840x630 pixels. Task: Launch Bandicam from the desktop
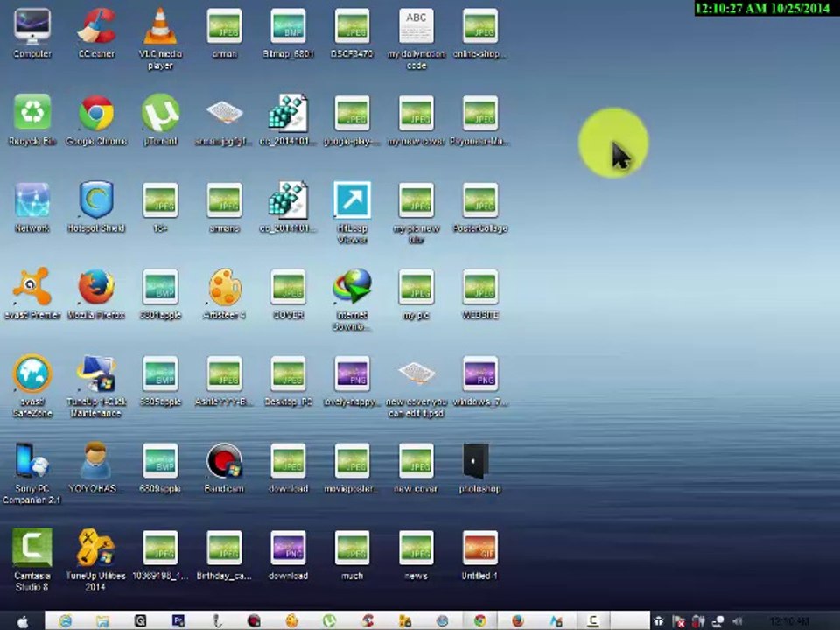tap(225, 467)
